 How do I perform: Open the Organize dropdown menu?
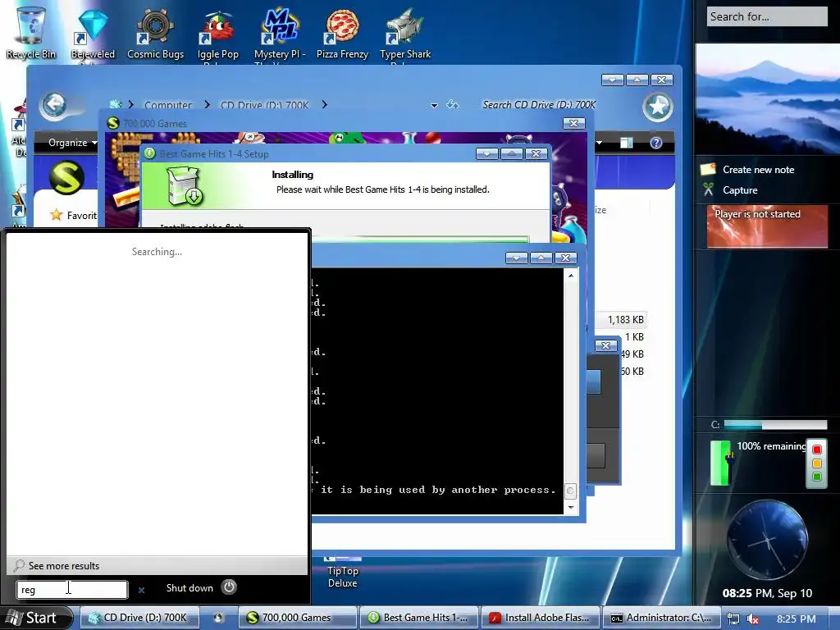click(72, 143)
